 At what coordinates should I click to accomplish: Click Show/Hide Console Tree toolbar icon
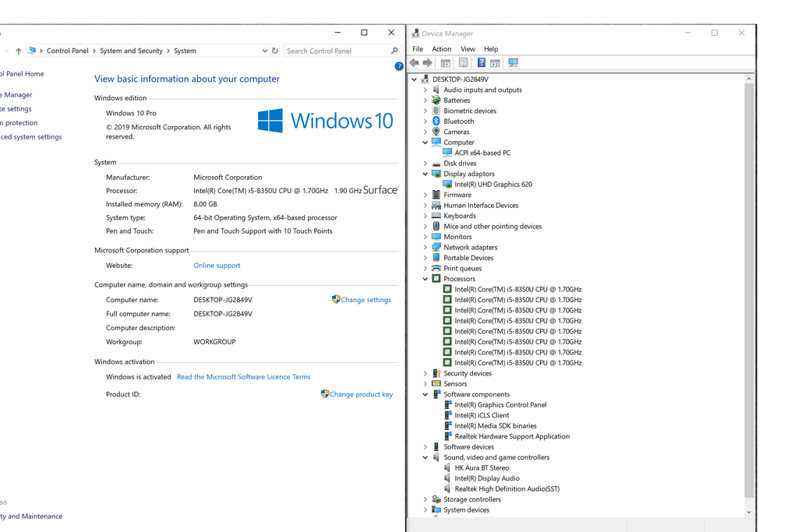[445, 62]
